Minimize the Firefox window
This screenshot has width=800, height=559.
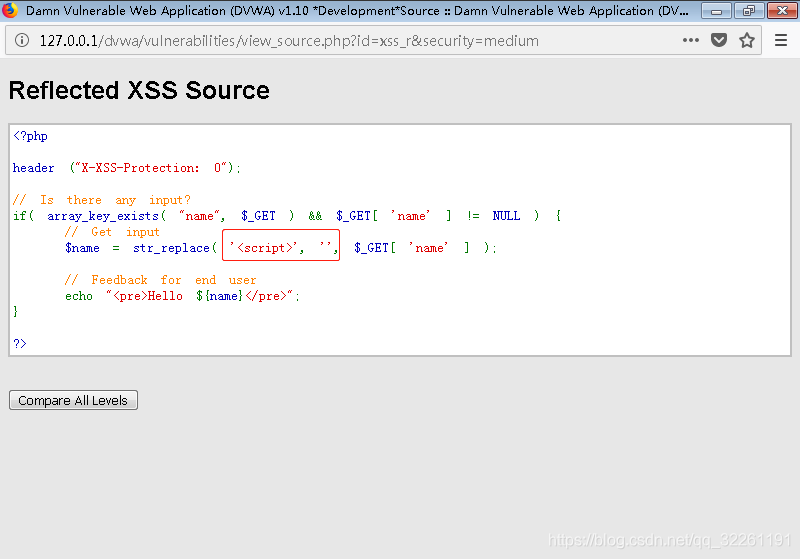(x=716, y=11)
